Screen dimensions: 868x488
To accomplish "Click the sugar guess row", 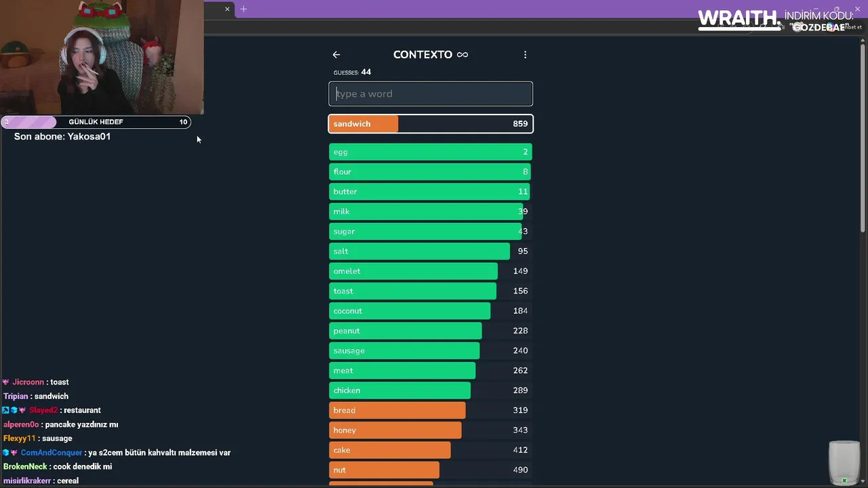I will [431, 231].
